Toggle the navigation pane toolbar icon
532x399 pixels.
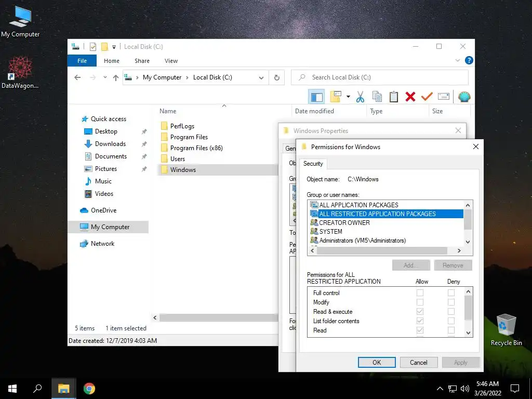(316, 97)
